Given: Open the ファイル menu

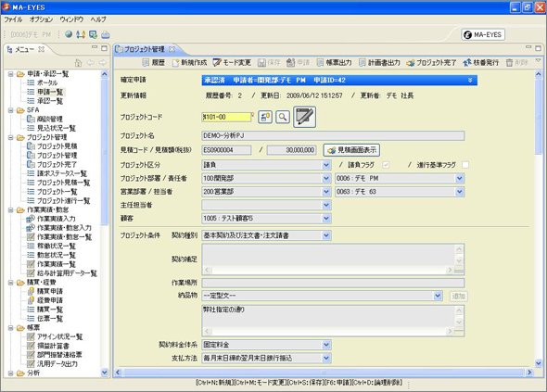Looking at the screenshot, I should (x=13, y=19).
